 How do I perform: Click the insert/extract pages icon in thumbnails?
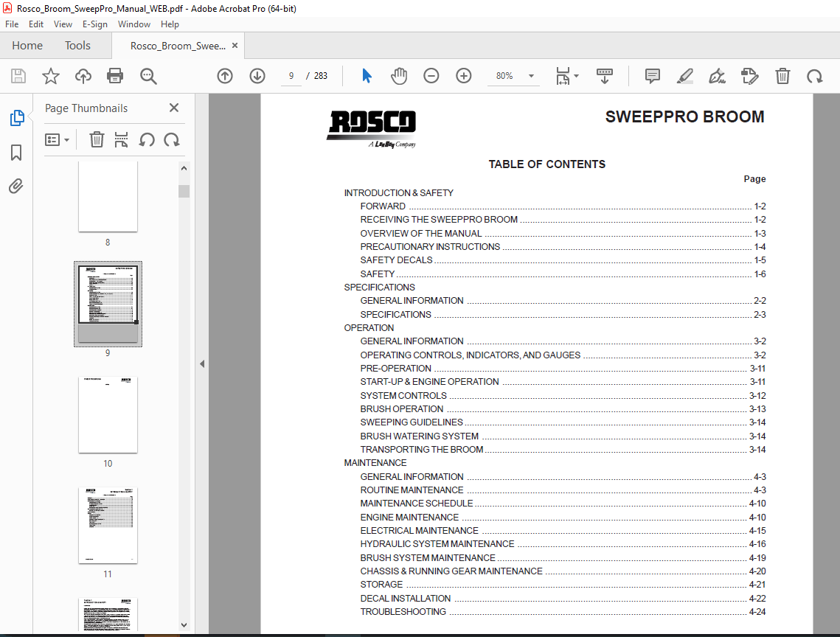click(x=122, y=140)
